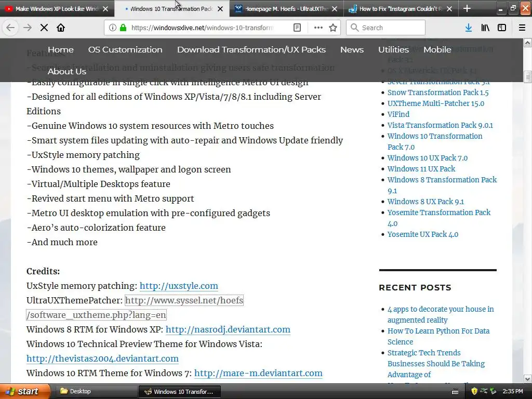Viewport: 532px width, 399px height.
Task: Follow the mare-m.deviantart.com link
Action: click(x=258, y=373)
